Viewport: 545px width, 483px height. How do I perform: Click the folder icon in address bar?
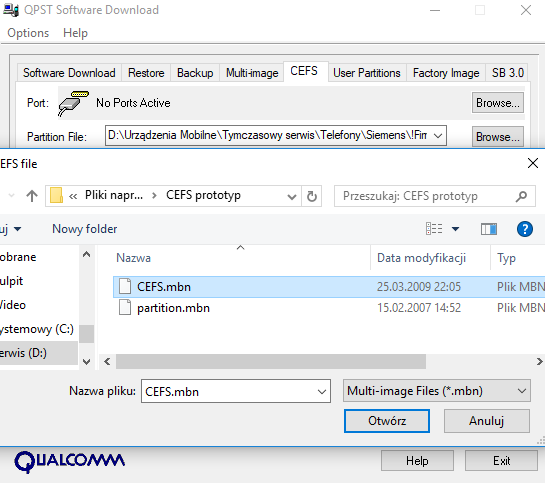coord(56,195)
